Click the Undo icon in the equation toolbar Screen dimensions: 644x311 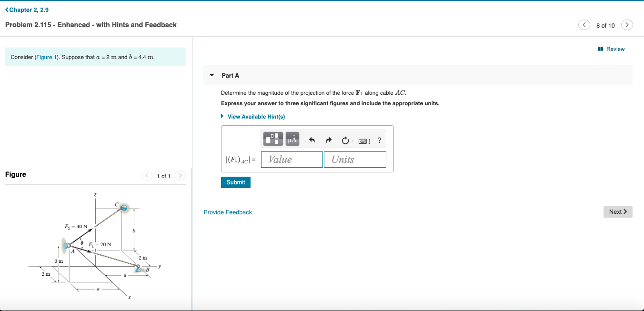[312, 140]
